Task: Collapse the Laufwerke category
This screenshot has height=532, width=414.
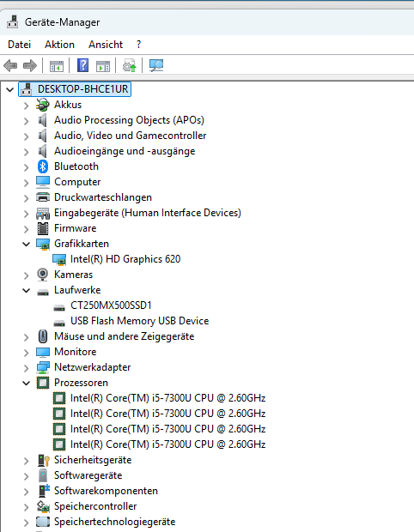Action: (26, 290)
